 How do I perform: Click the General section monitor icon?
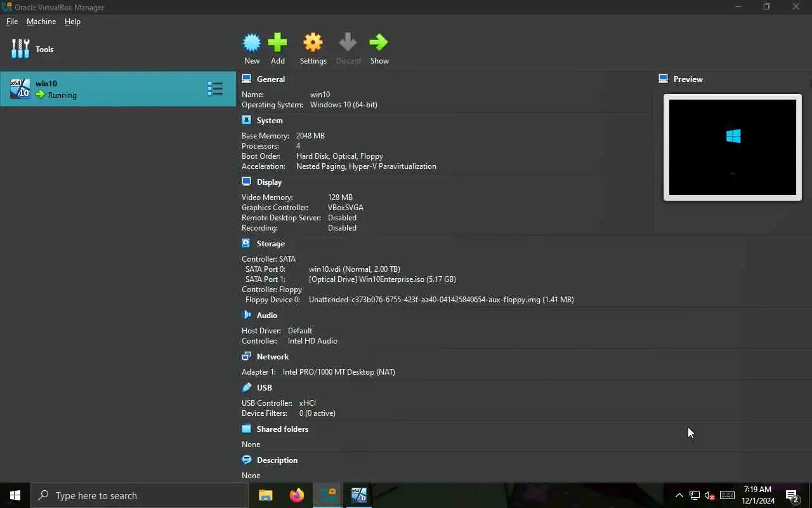246,79
